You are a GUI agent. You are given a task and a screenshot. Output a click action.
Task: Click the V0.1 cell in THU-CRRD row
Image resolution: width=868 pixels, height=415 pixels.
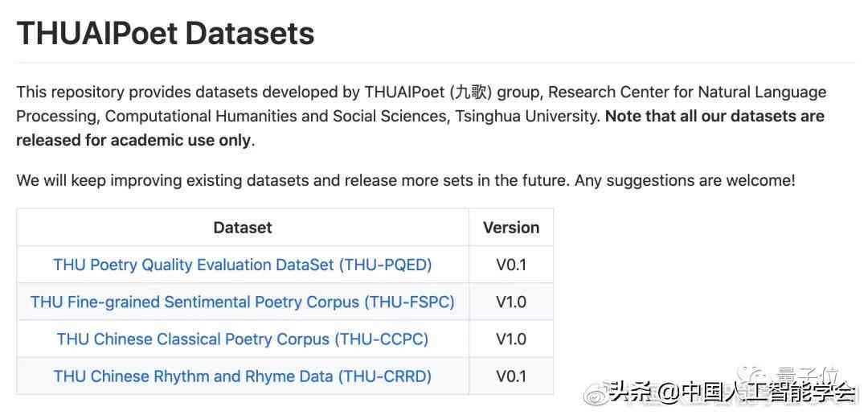tap(511, 376)
